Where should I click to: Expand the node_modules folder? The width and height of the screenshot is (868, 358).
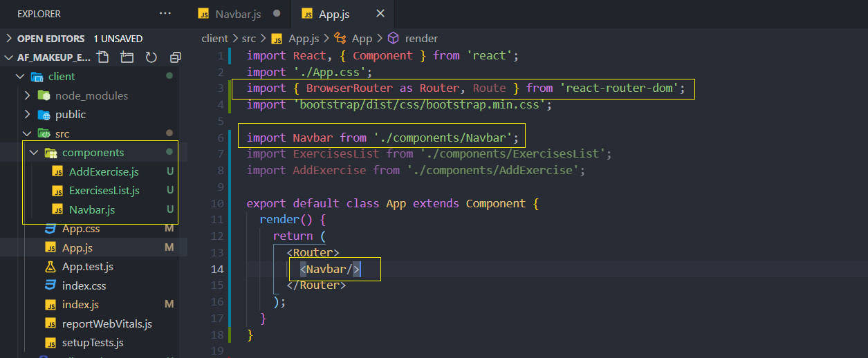coord(28,95)
